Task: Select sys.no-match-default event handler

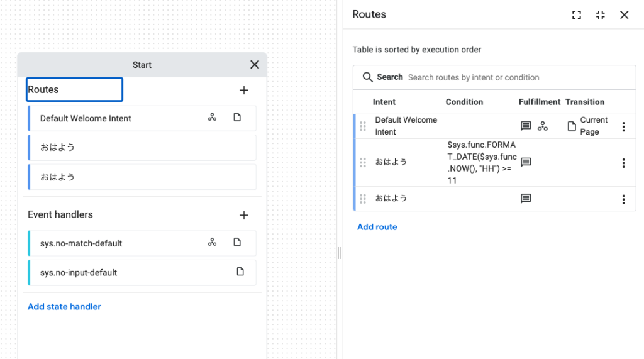Action: click(x=81, y=243)
